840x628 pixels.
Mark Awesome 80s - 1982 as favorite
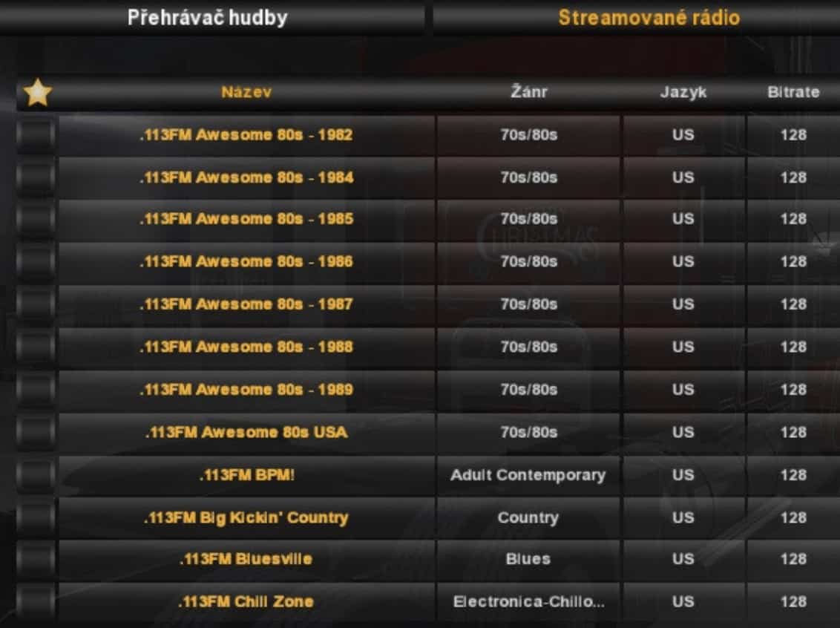[36, 136]
